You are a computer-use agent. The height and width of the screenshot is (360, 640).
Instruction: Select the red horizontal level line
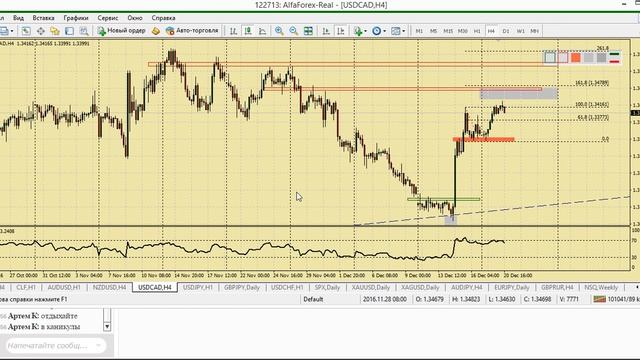click(484, 140)
